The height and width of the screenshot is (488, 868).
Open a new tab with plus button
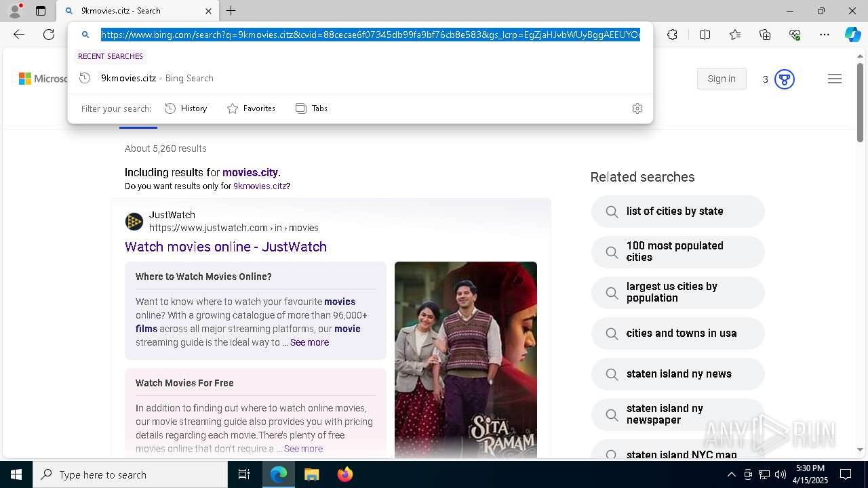[231, 11]
